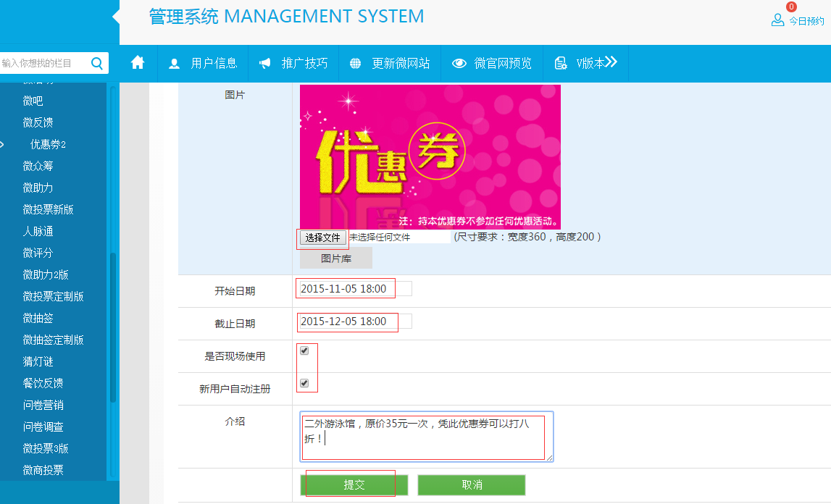Expand the V版本 double-chevron menu
The height and width of the screenshot is (504, 831).
click(611, 62)
